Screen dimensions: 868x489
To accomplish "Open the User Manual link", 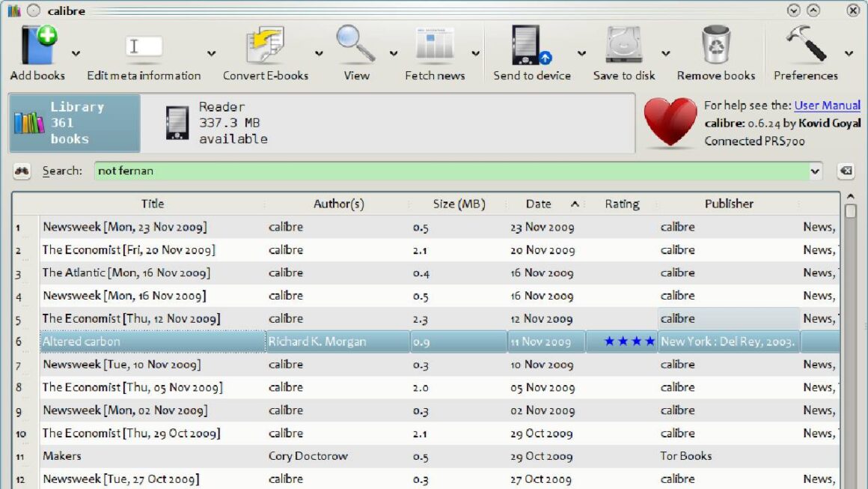I will pyautogui.click(x=827, y=106).
